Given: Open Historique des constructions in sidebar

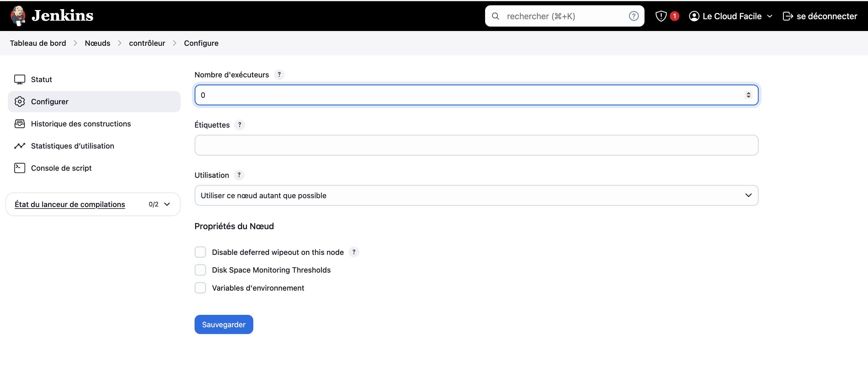Looking at the screenshot, I should 81,124.
